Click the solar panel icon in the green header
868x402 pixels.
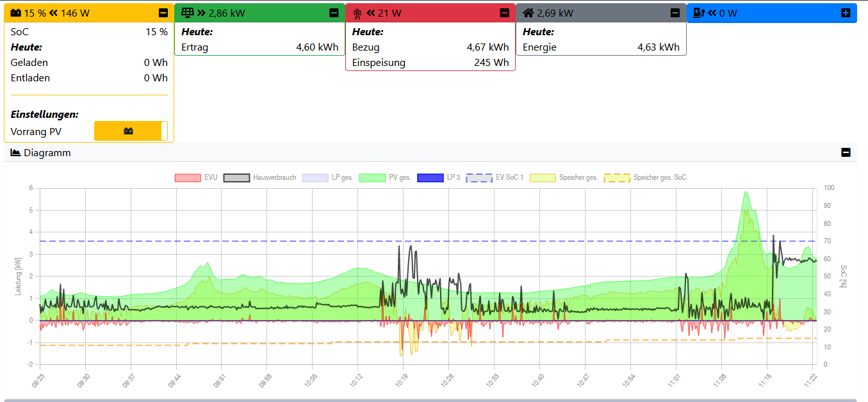[x=188, y=13]
